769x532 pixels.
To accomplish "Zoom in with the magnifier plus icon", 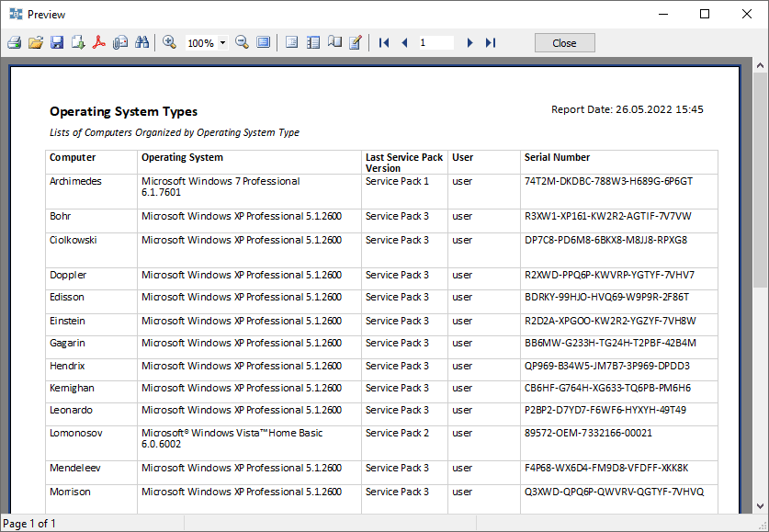I will (169, 42).
